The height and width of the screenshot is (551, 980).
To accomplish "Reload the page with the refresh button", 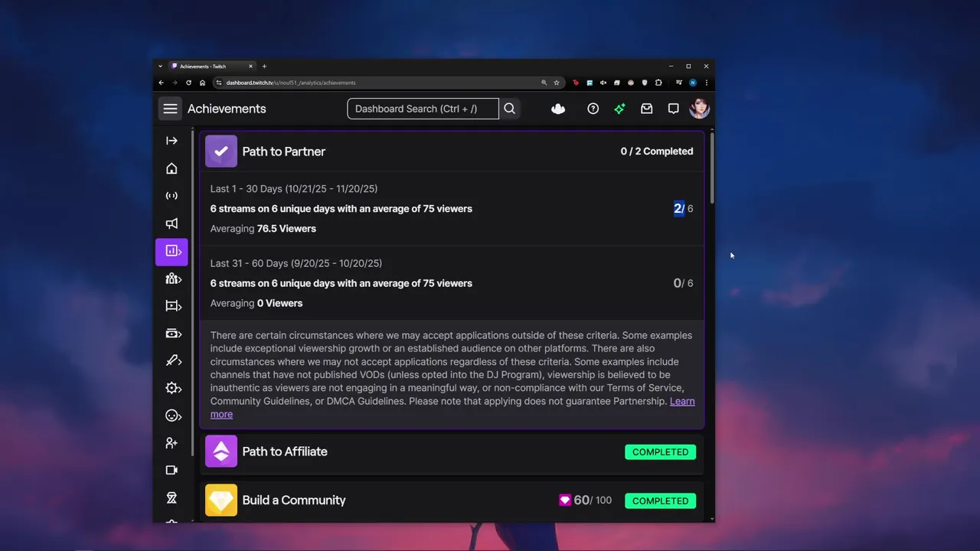I will click(x=188, y=83).
